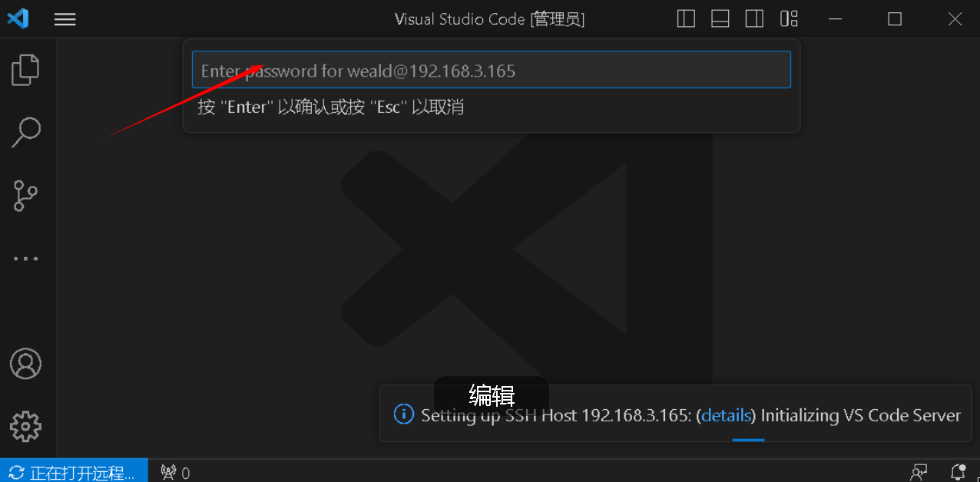980x482 pixels.
Task: Click the feedback icon in status bar
Action: tap(919, 472)
